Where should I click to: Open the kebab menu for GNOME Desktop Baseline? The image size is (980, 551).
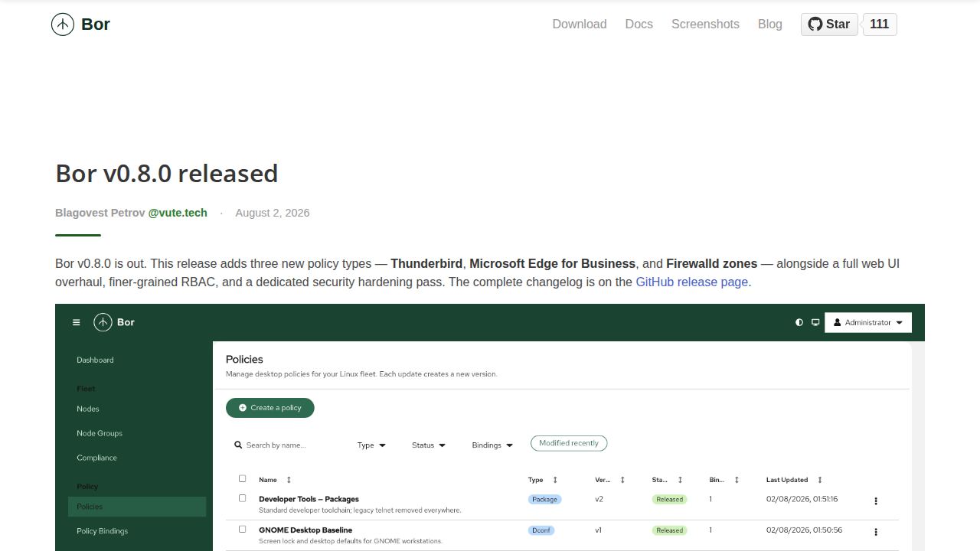[876, 532]
